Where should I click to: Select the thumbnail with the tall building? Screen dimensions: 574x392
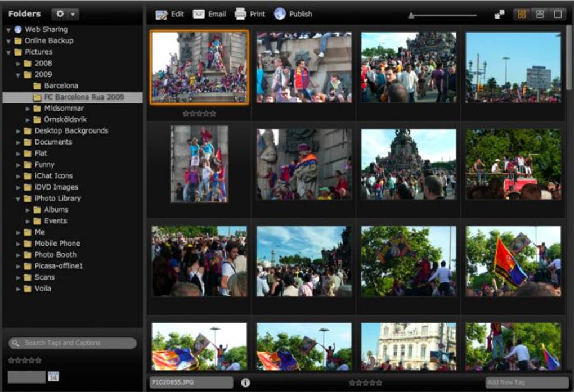pos(513,67)
